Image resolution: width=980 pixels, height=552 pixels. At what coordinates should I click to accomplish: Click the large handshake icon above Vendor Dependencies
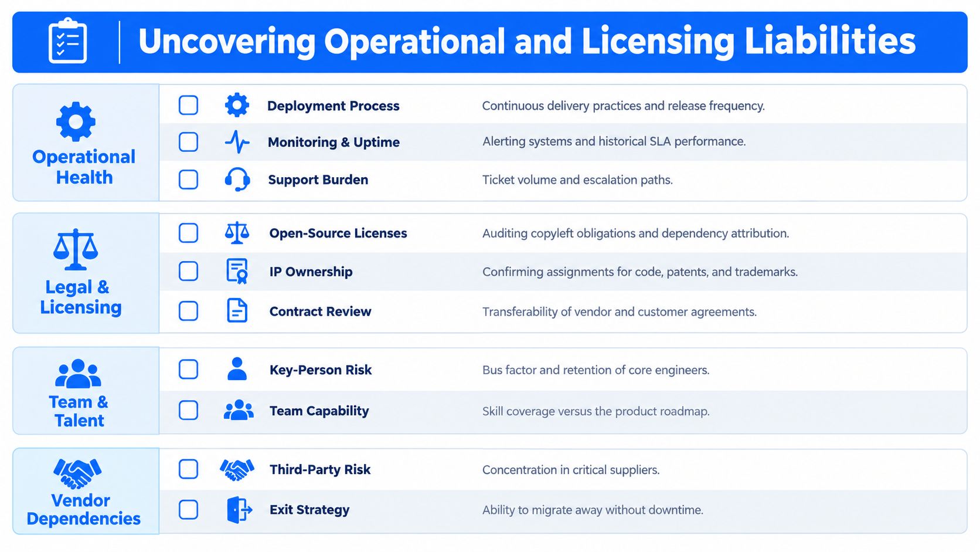77,473
